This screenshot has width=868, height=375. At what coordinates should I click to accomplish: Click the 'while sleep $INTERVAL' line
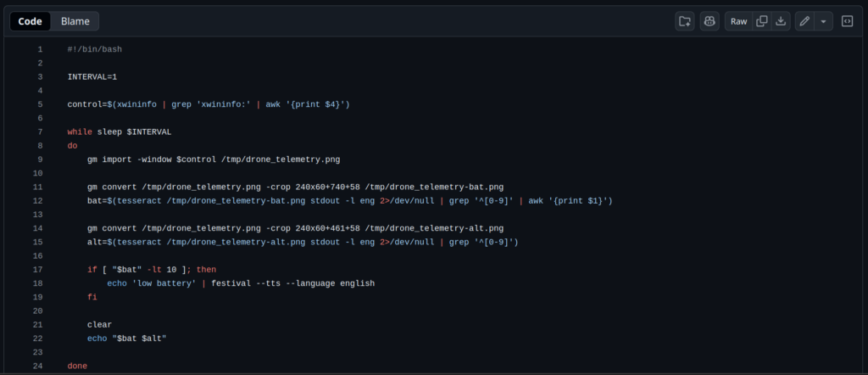coord(119,132)
